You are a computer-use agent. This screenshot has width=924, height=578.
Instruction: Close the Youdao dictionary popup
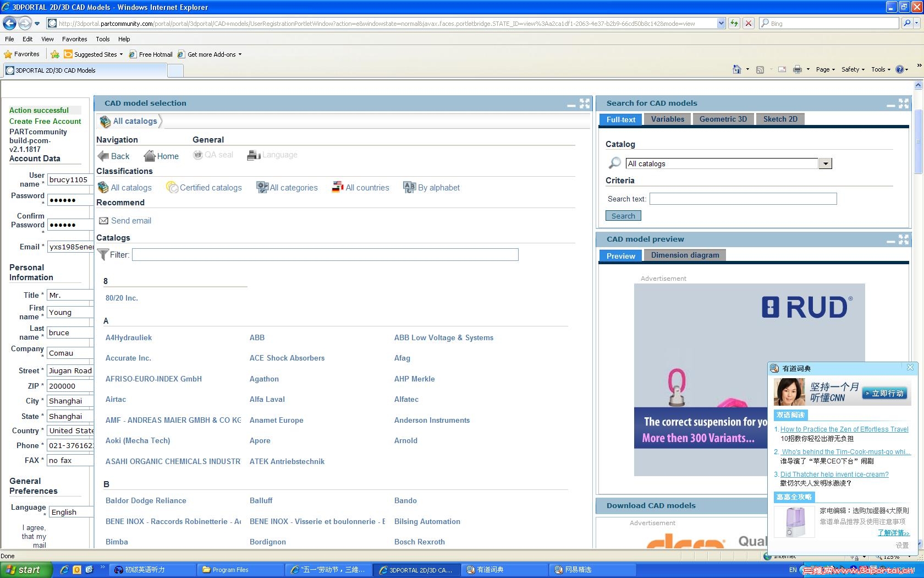tap(910, 367)
